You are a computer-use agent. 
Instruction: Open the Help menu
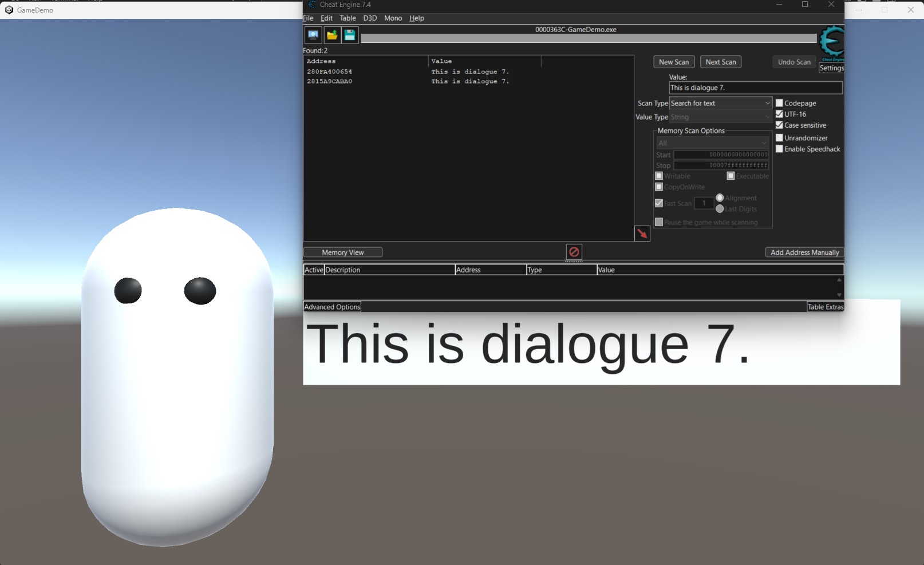(417, 18)
